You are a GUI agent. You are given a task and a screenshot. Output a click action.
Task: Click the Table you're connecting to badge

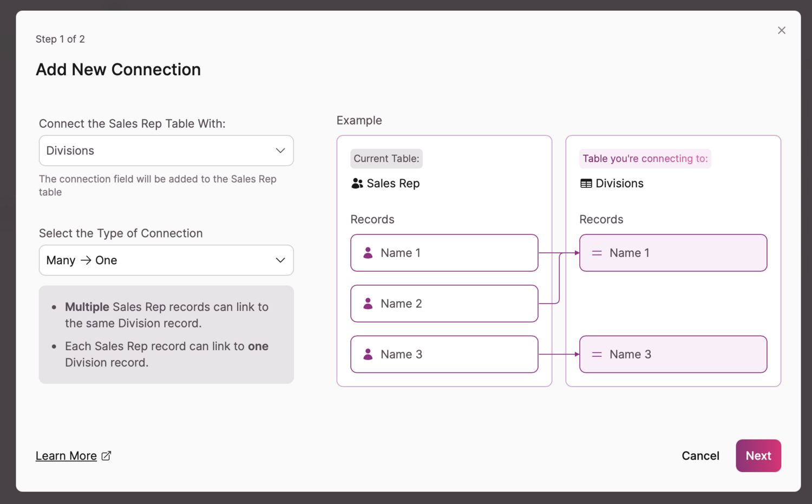pyautogui.click(x=645, y=159)
